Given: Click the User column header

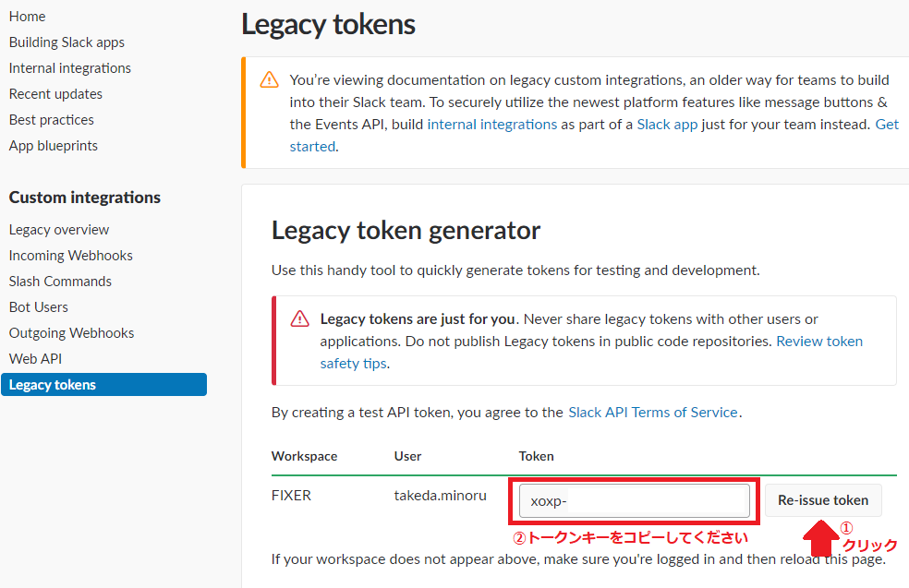Looking at the screenshot, I should (407, 457).
